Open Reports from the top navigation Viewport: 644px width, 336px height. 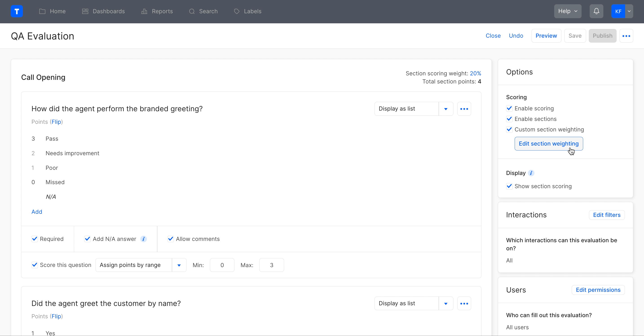tap(157, 11)
